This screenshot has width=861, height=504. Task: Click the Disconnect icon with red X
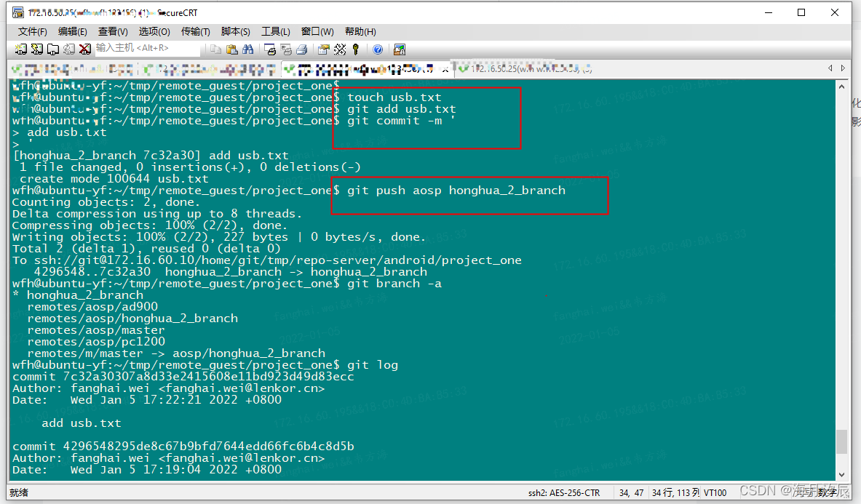coord(84,49)
